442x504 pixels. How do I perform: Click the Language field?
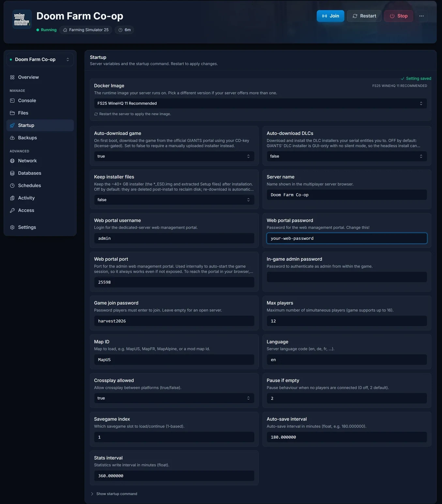click(347, 360)
